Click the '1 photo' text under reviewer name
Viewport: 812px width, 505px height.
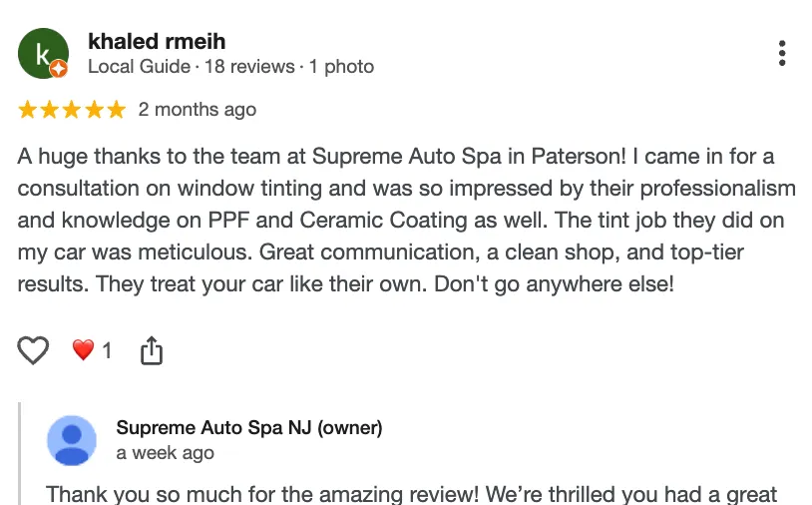341,67
